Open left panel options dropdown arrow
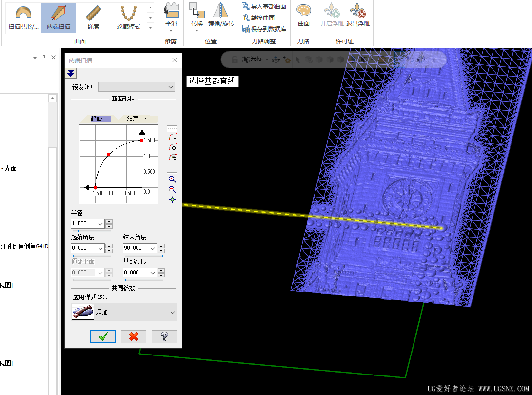532x395 pixels. pyautogui.click(x=35, y=58)
